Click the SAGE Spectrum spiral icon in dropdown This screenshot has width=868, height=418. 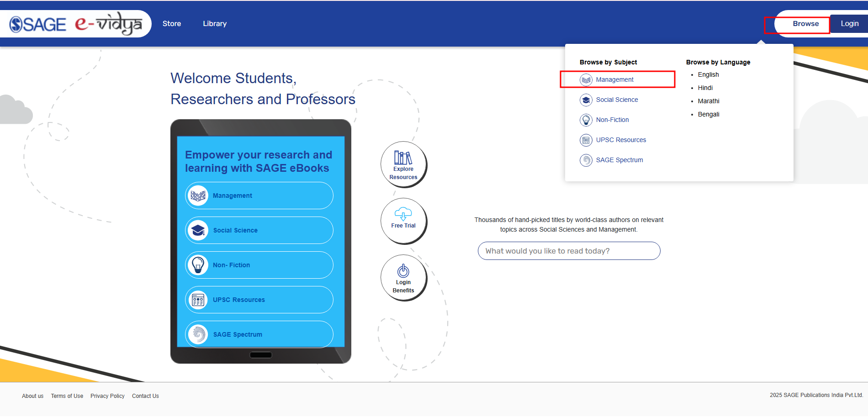click(586, 160)
